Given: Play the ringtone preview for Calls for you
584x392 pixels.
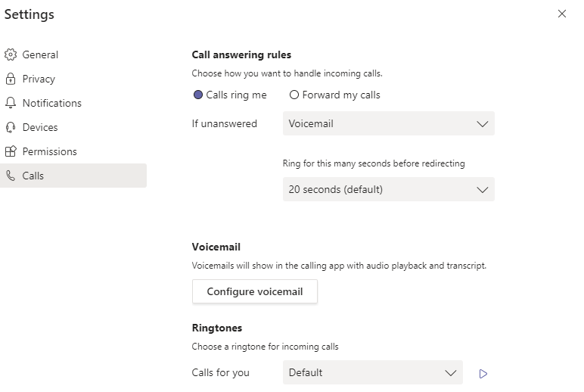Looking at the screenshot, I should [483, 373].
